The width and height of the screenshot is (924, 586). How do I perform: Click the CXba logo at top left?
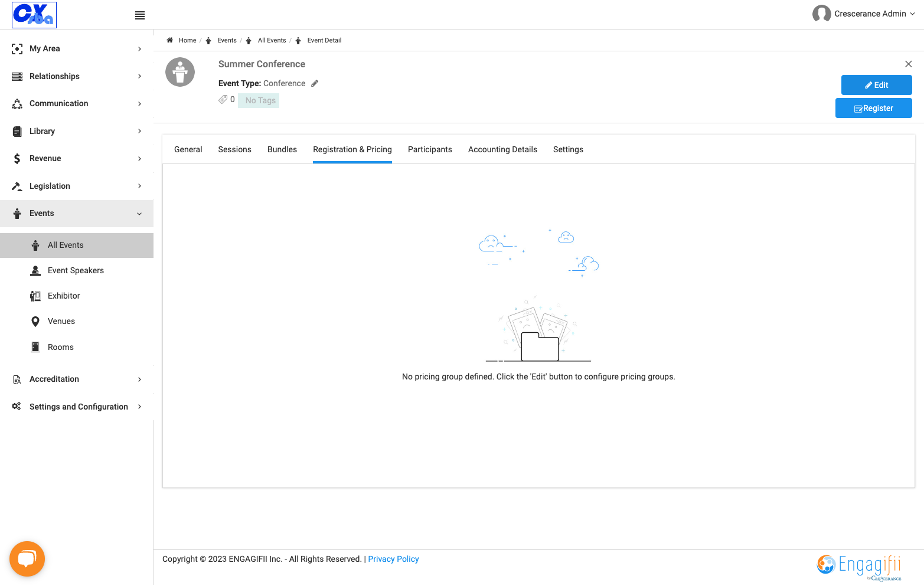34,15
